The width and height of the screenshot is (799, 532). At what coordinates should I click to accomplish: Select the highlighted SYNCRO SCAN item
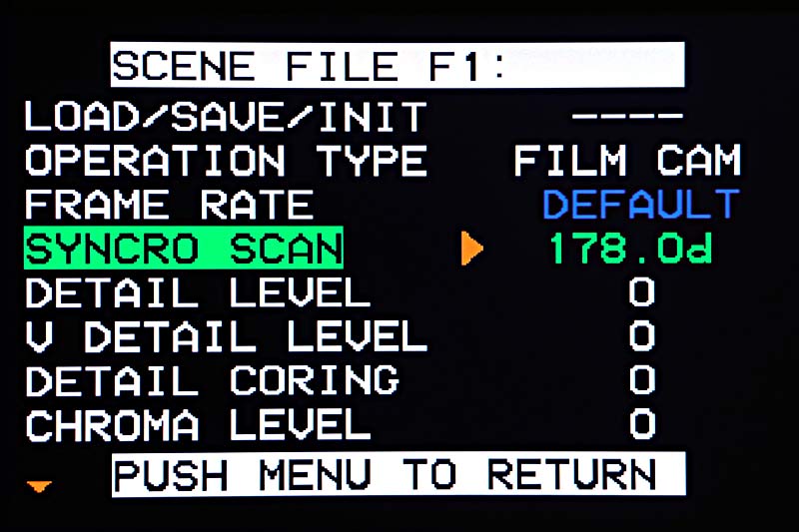(x=183, y=250)
